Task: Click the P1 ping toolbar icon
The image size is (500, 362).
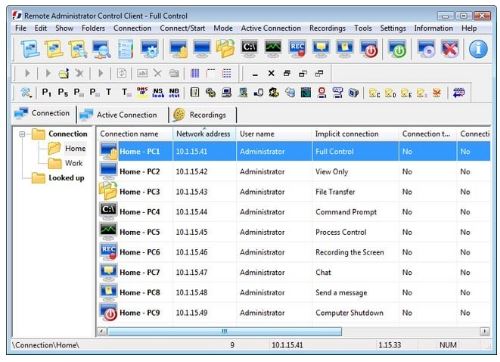Action: coord(46,92)
